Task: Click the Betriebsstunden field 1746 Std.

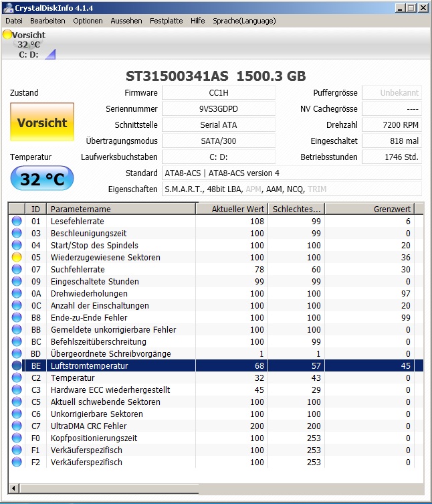Action: [x=392, y=157]
